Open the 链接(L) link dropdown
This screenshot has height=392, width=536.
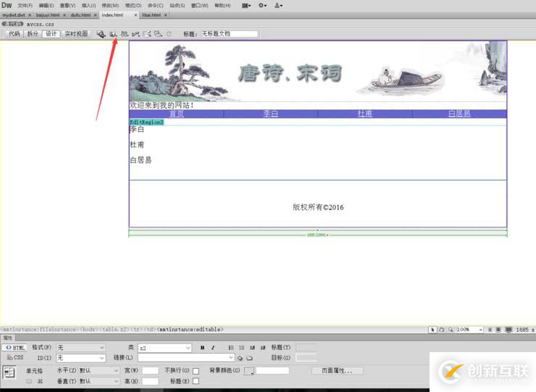tap(186, 358)
